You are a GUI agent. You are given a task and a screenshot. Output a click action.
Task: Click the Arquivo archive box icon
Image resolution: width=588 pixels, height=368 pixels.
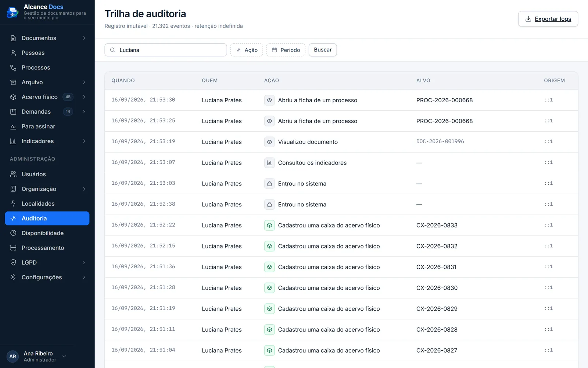point(13,82)
